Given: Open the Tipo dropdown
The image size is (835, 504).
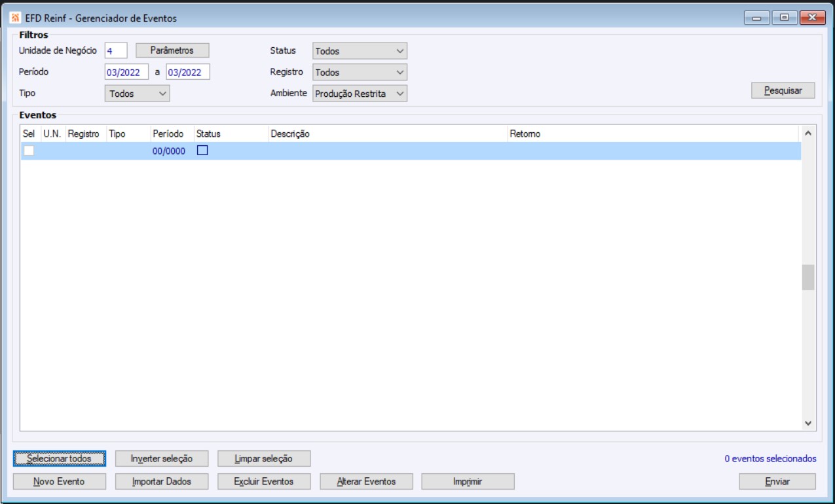Looking at the screenshot, I should tap(137, 94).
